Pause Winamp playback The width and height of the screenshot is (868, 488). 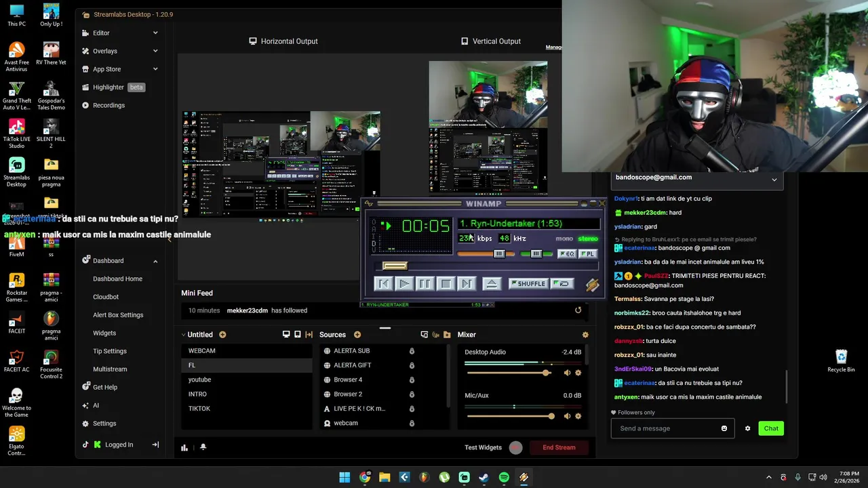(x=425, y=283)
